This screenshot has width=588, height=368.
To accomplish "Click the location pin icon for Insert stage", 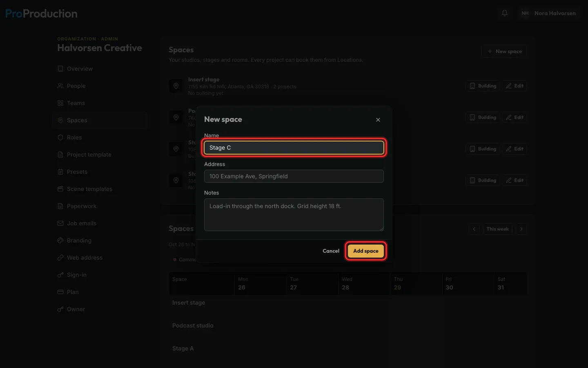I will point(176,86).
